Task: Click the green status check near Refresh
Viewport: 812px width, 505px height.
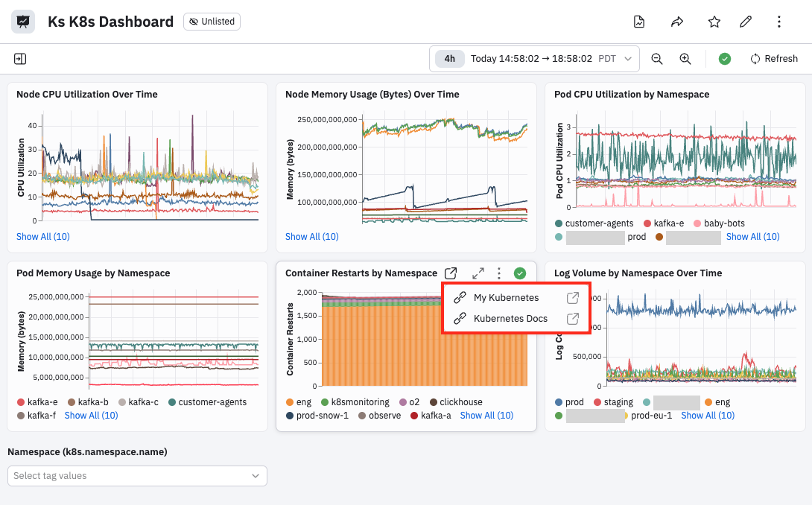Action: [x=725, y=59]
